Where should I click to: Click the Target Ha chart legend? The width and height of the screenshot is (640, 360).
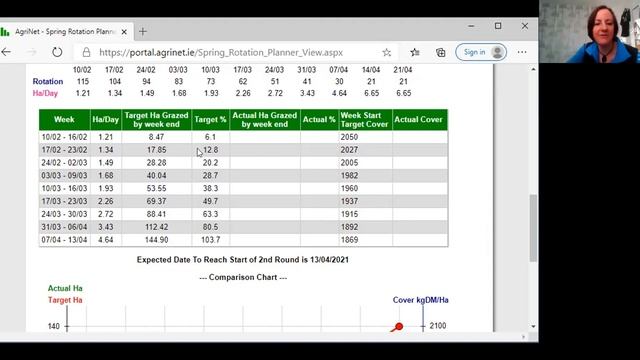click(x=65, y=300)
